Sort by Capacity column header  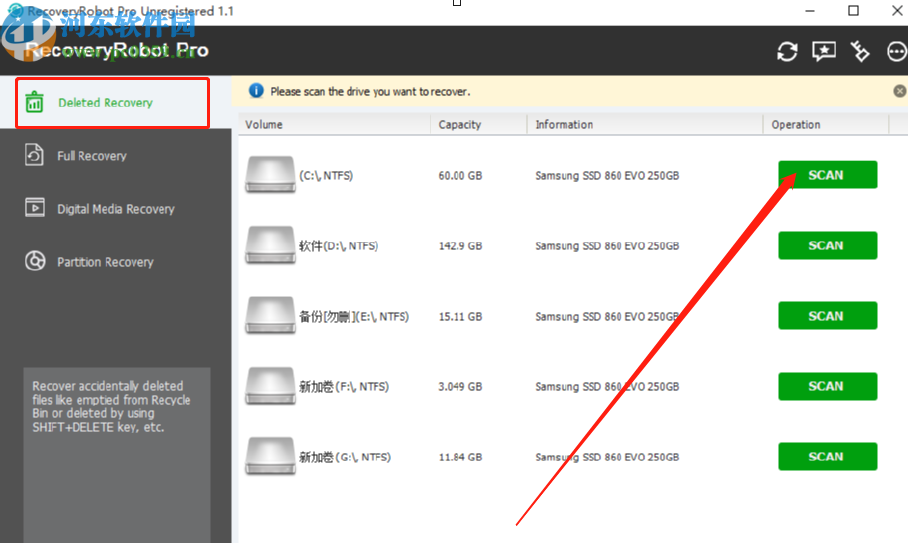tap(479, 124)
